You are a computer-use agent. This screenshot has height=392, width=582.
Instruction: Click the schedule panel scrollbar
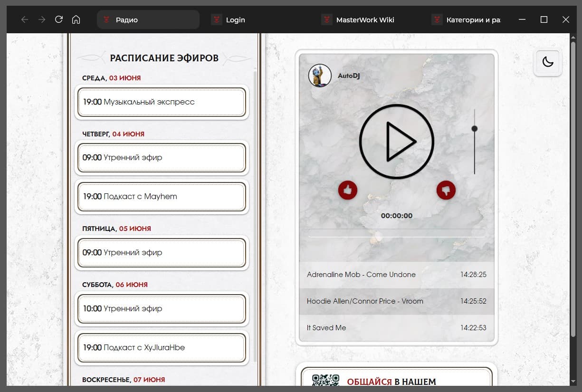tap(255, 216)
